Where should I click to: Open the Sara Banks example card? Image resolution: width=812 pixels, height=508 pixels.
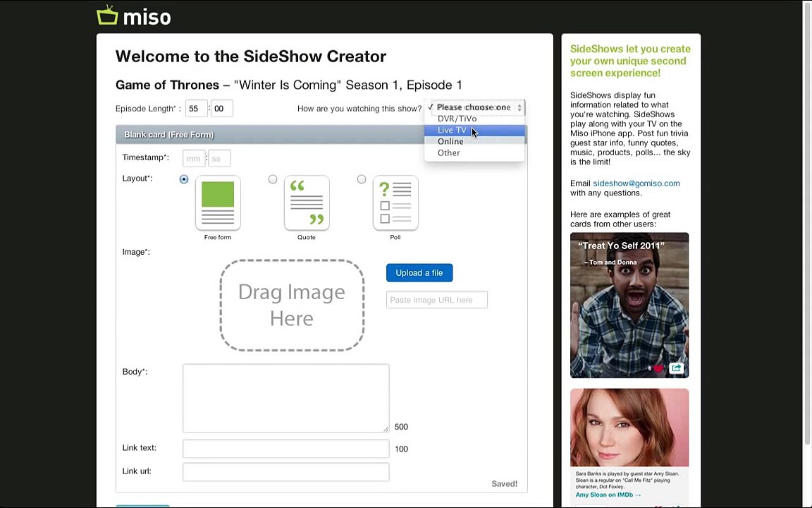[629, 449]
